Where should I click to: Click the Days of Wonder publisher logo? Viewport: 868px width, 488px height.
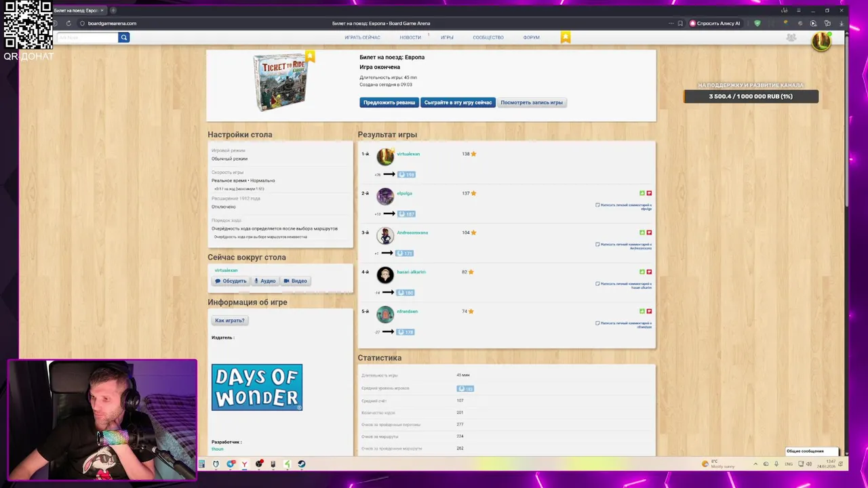tap(257, 387)
